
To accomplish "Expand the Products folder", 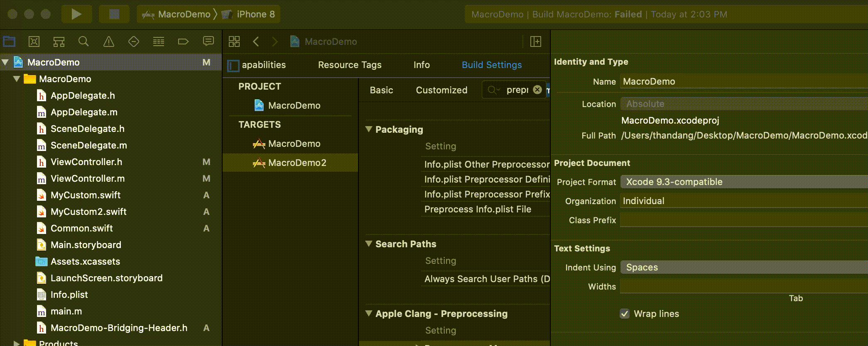I will coord(17,343).
